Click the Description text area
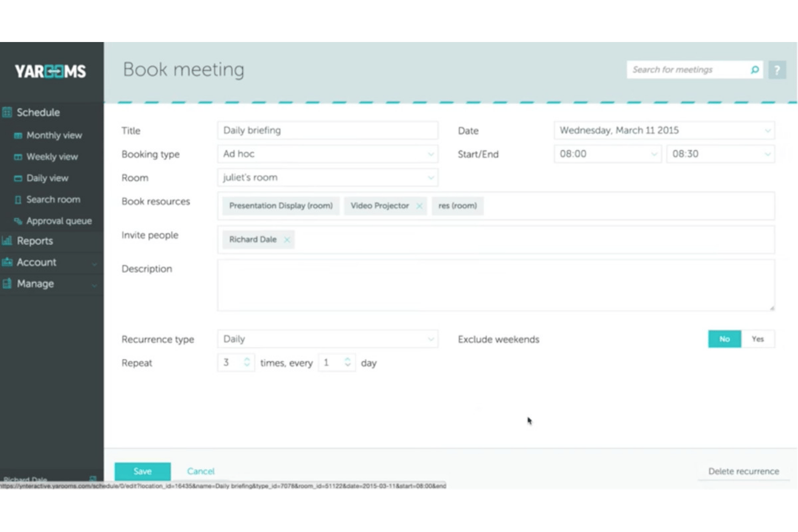Viewport: 798px width, 532px height. [x=496, y=285]
